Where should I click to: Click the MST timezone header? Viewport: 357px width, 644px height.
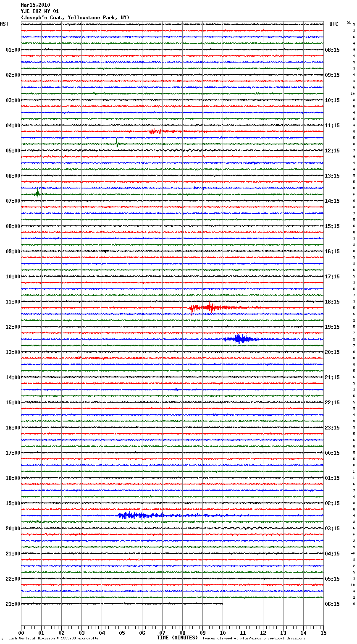click(x=4, y=24)
